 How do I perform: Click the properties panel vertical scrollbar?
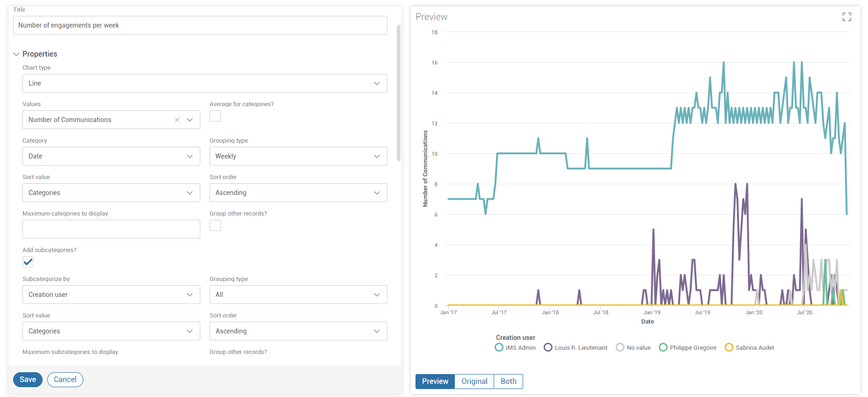click(399, 94)
